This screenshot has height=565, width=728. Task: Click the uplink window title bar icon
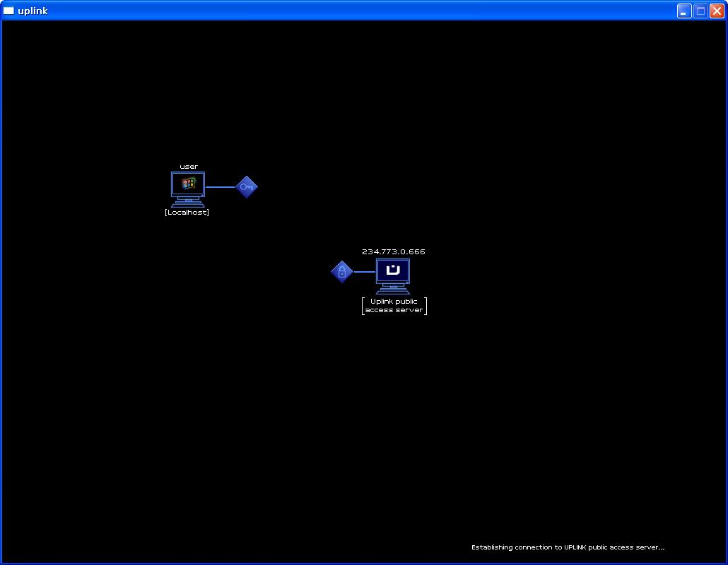pos(8,11)
